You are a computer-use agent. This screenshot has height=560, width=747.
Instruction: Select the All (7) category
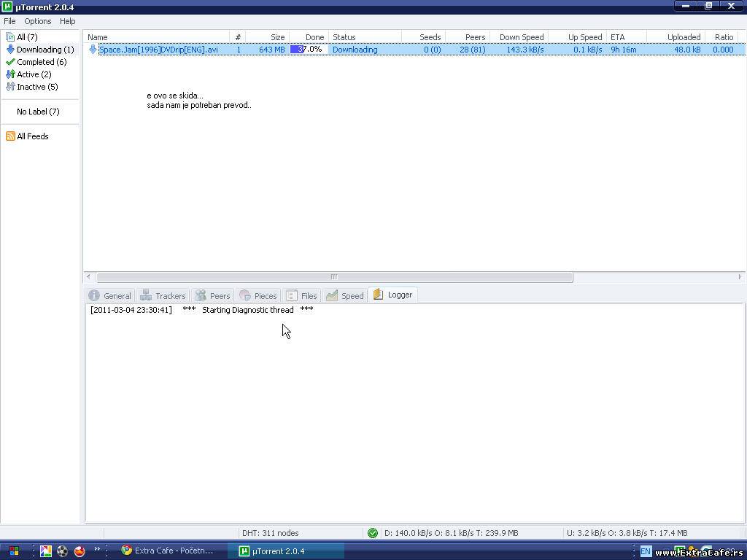pos(27,37)
